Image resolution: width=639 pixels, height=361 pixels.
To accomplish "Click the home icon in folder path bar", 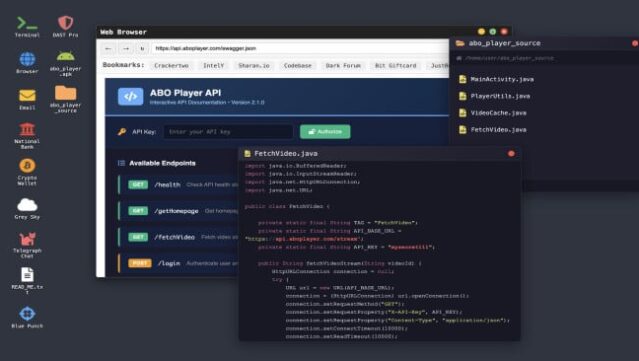I will point(459,58).
